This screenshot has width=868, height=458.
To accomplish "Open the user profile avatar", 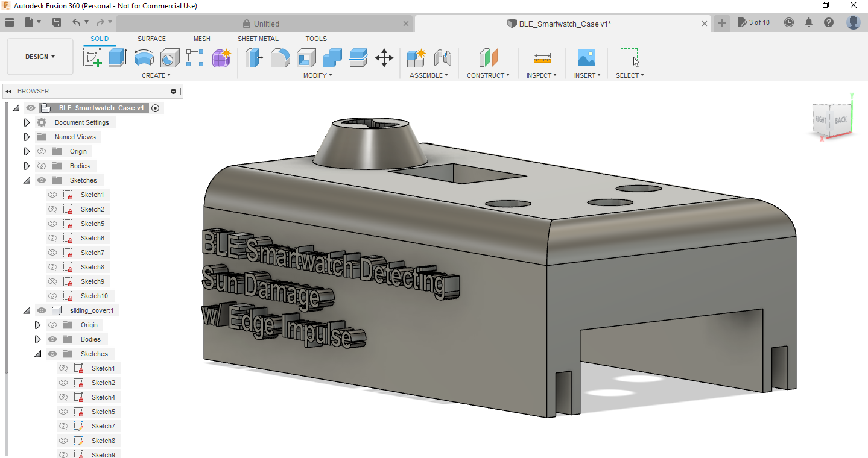I will (x=853, y=22).
